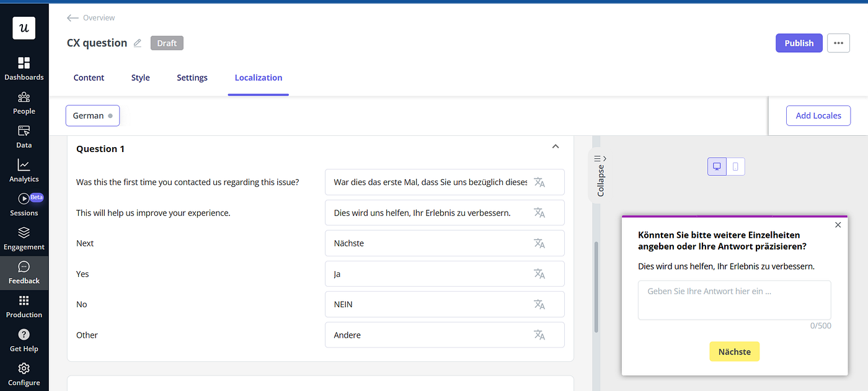Auto-translate the Nächste field
The width and height of the screenshot is (868, 391).
pyautogui.click(x=539, y=243)
